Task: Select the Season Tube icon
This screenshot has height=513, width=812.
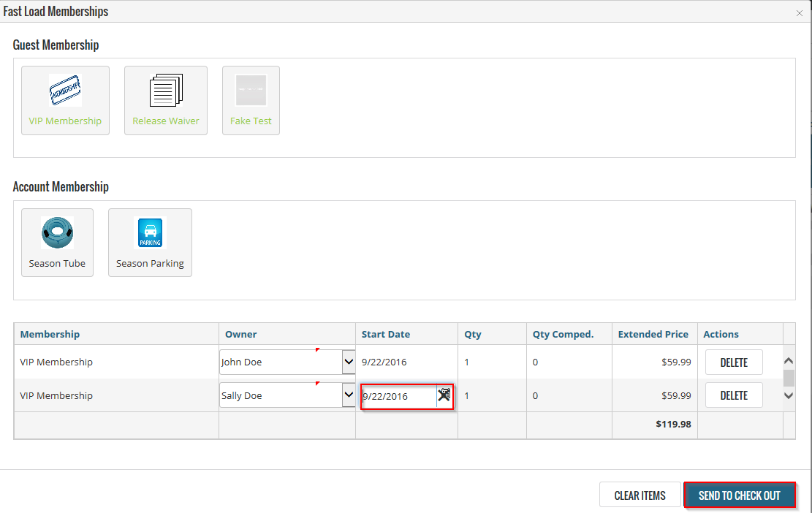Action: click(57, 233)
